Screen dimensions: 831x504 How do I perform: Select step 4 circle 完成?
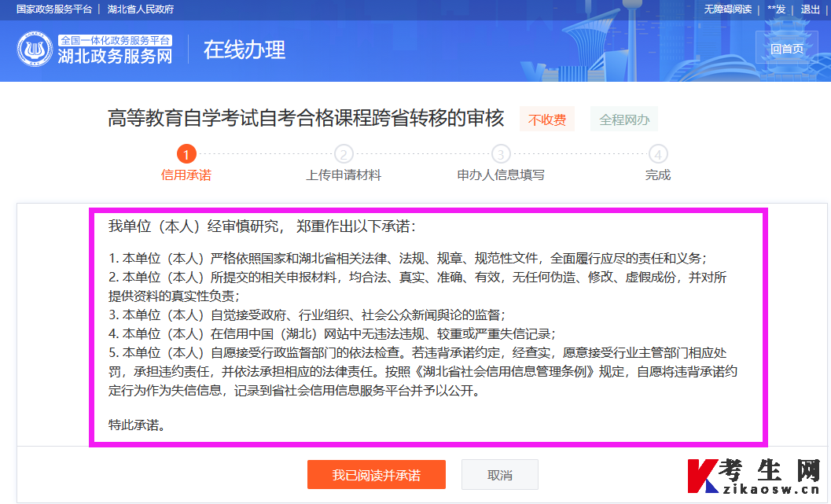pos(658,154)
